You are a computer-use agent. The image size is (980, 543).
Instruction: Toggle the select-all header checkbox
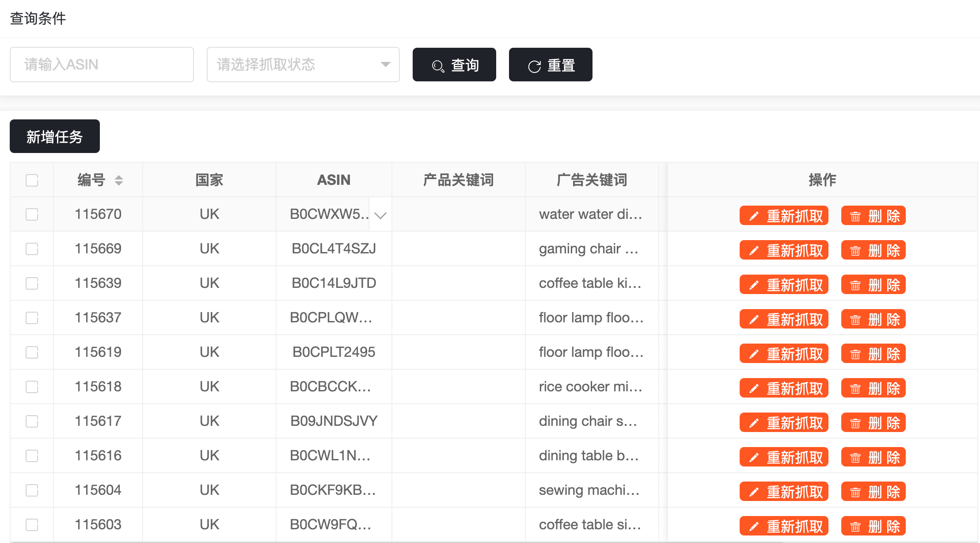tap(32, 180)
